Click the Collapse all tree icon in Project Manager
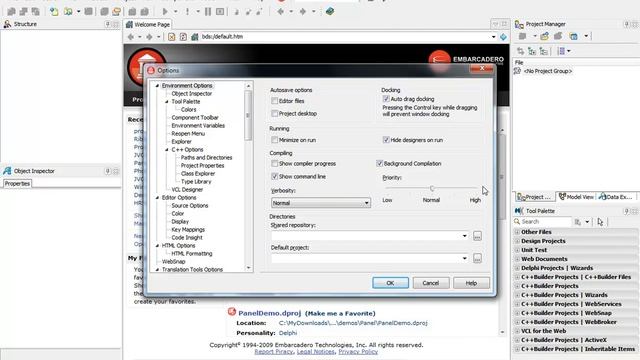Image resolution: width=640 pixels, height=360 pixels. [x=544, y=51]
